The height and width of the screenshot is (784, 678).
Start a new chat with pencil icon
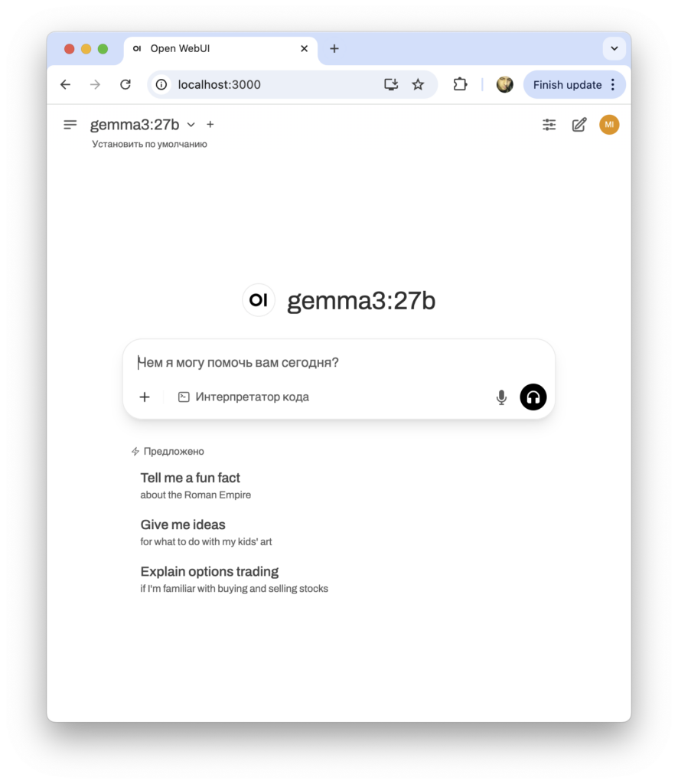coord(579,125)
